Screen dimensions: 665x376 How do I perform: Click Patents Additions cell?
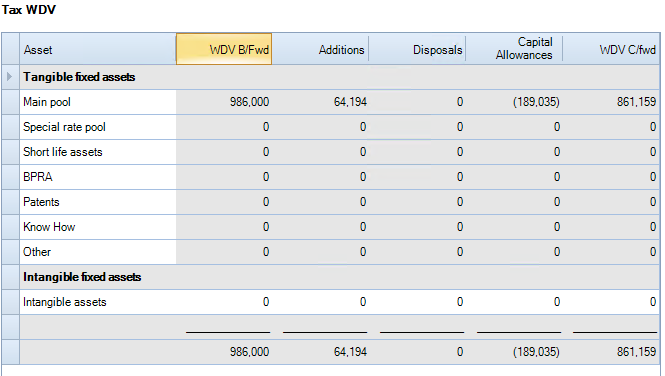(x=320, y=202)
